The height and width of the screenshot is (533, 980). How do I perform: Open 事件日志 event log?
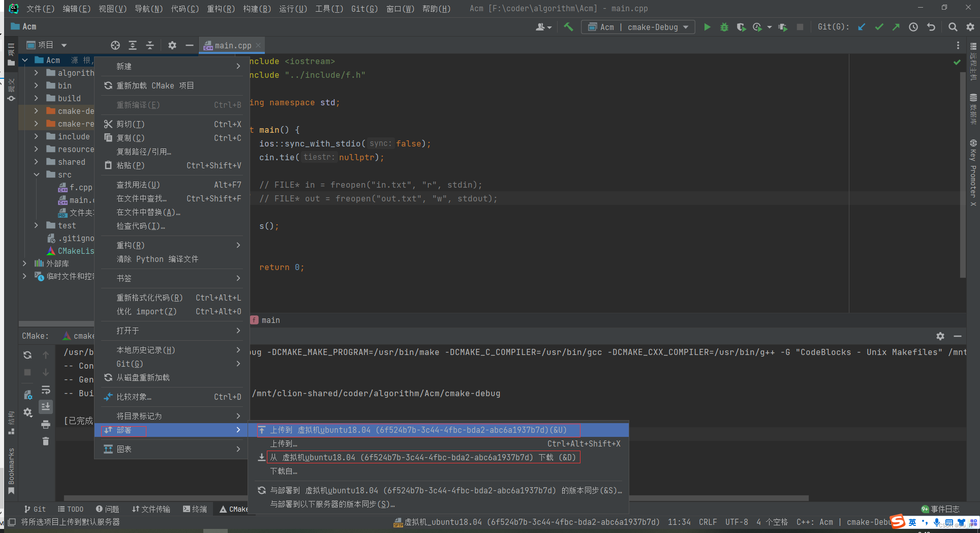(x=940, y=509)
